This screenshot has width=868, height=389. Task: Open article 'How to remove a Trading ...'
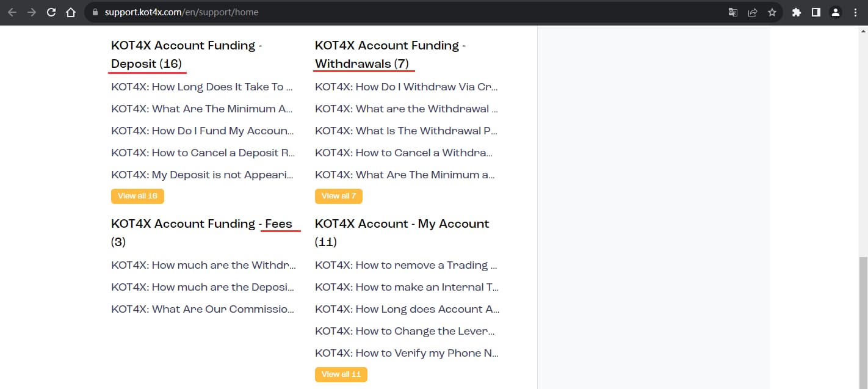coord(406,265)
